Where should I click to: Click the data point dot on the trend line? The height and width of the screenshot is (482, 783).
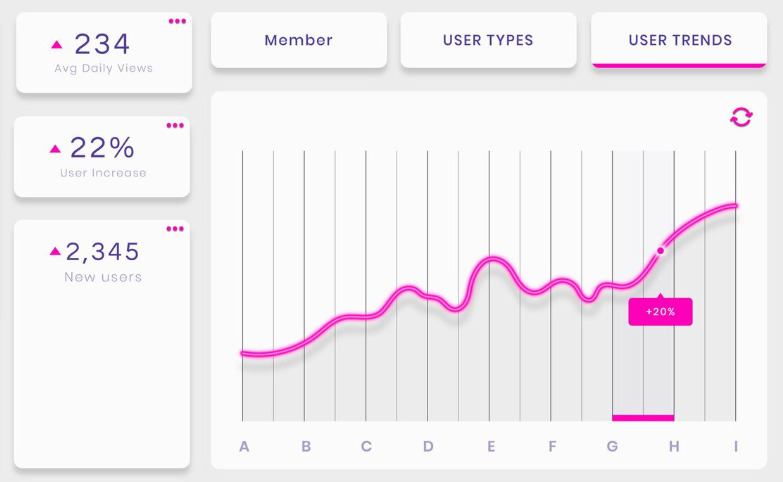pyautogui.click(x=660, y=251)
